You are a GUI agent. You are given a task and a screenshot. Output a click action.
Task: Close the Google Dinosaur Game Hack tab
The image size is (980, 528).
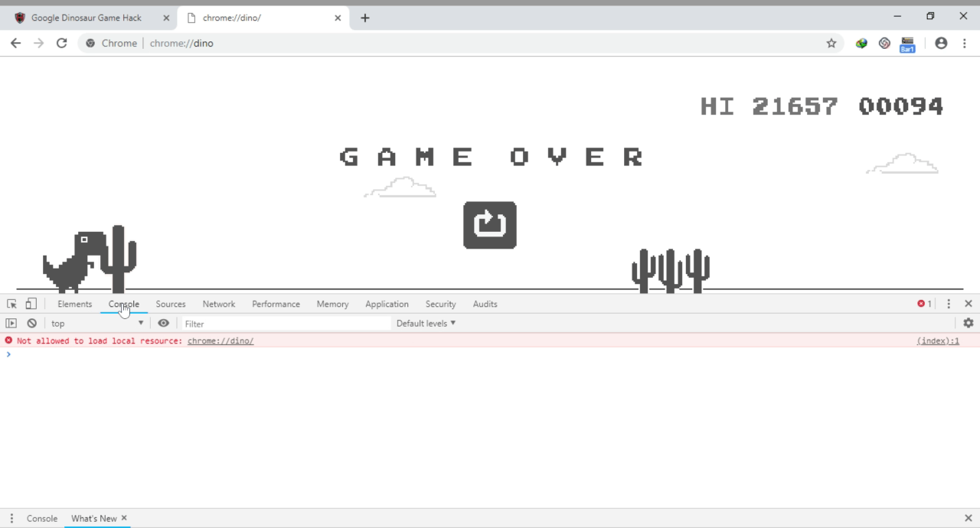tap(166, 18)
